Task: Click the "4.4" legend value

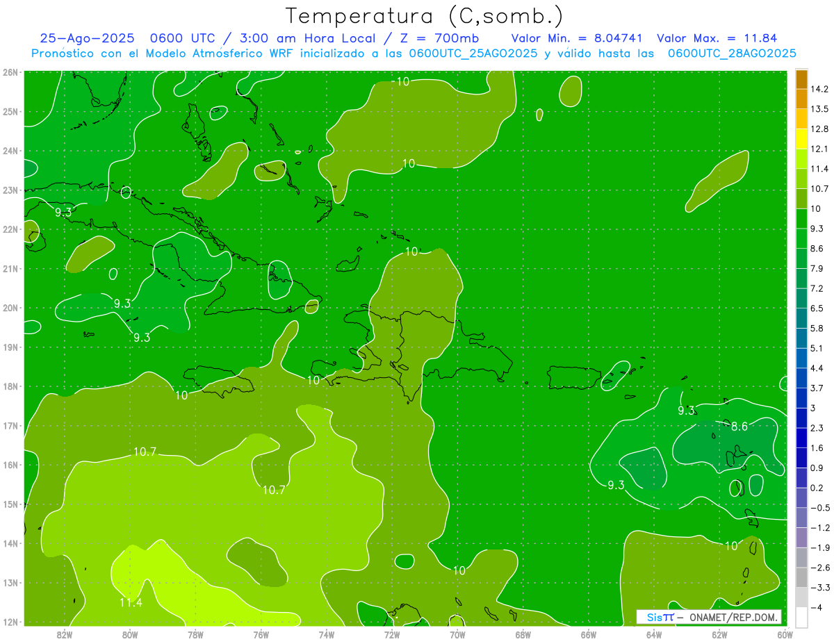Action: pyautogui.click(x=817, y=368)
